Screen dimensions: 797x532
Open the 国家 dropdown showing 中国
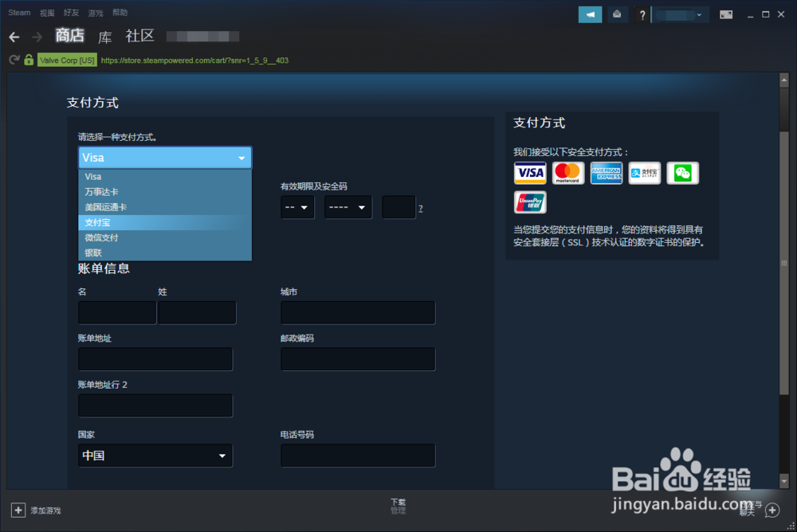[x=155, y=456]
